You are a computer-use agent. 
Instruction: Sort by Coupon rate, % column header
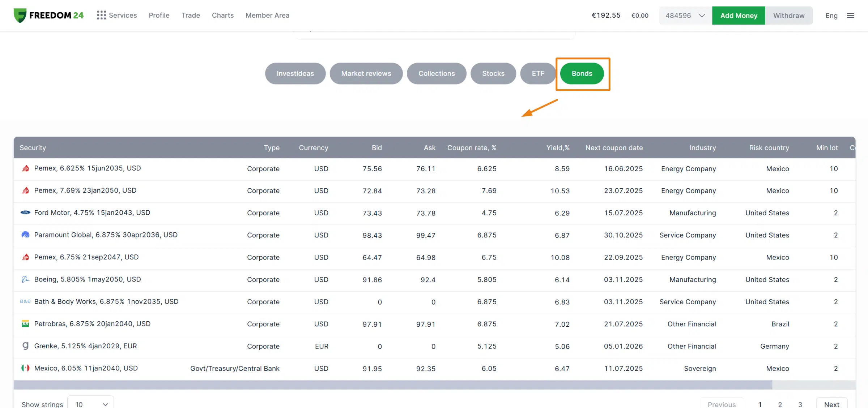(x=472, y=147)
